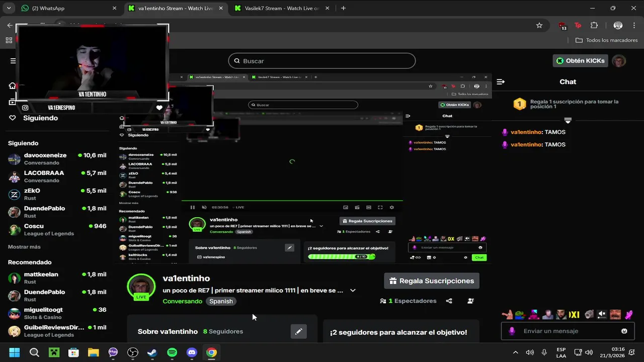Click the 8 Seguidores text
This screenshot has width=644, height=362.
point(223,331)
